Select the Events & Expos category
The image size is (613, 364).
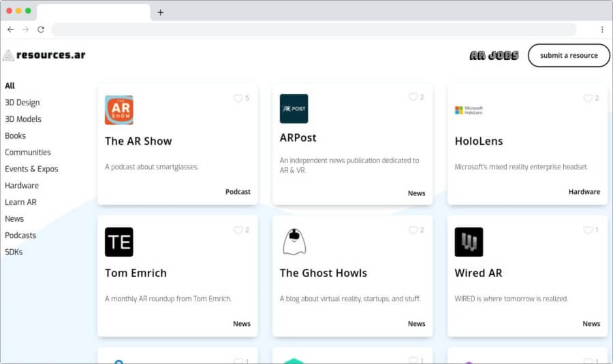pos(31,169)
